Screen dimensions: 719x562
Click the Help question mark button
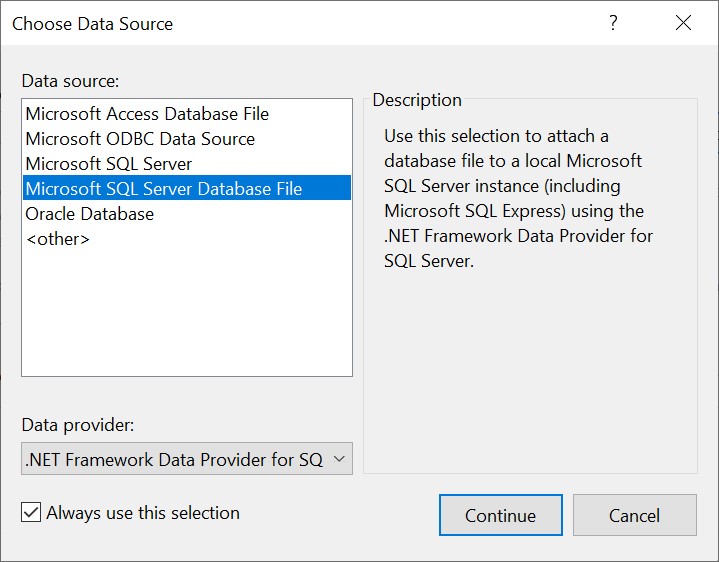(x=613, y=23)
